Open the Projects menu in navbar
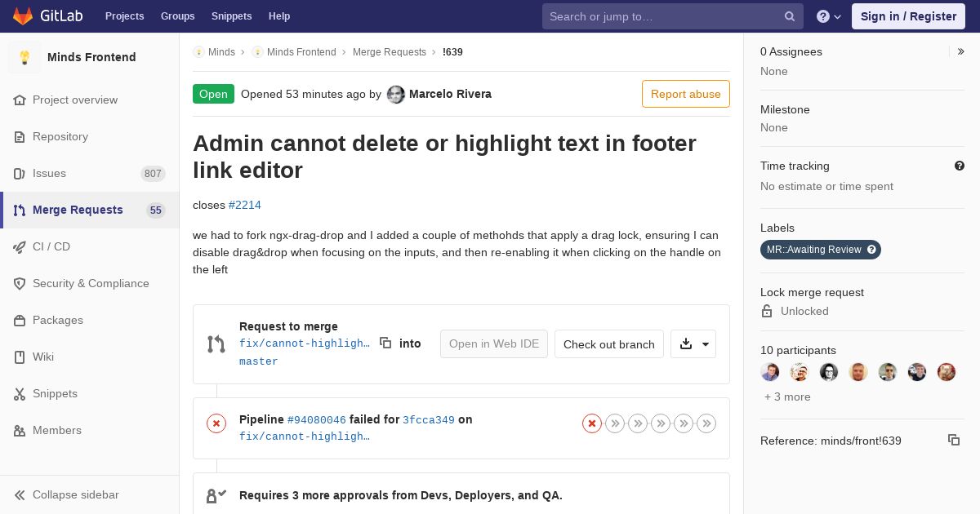Screen dimensions: 980x514 pos(124,16)
